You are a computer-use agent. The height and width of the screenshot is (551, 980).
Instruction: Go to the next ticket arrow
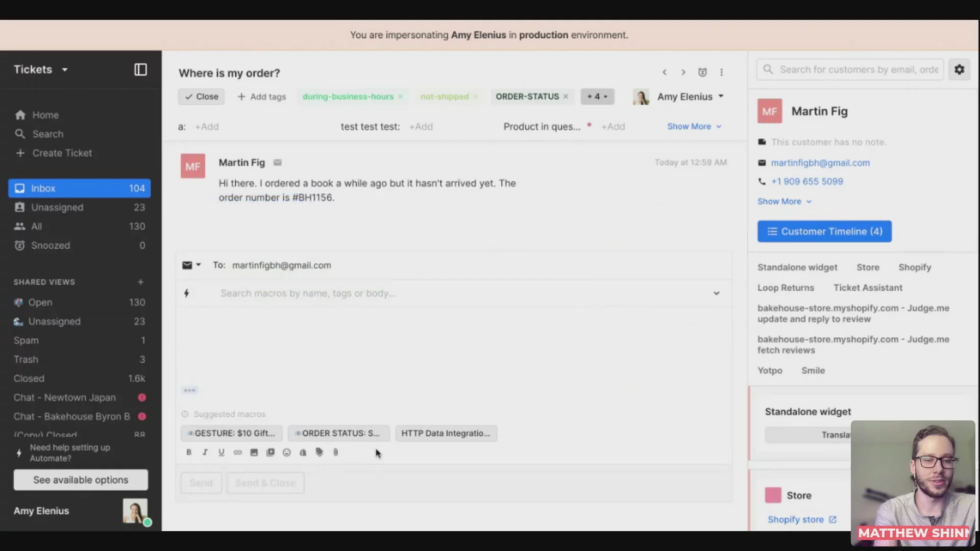(683, 72)
